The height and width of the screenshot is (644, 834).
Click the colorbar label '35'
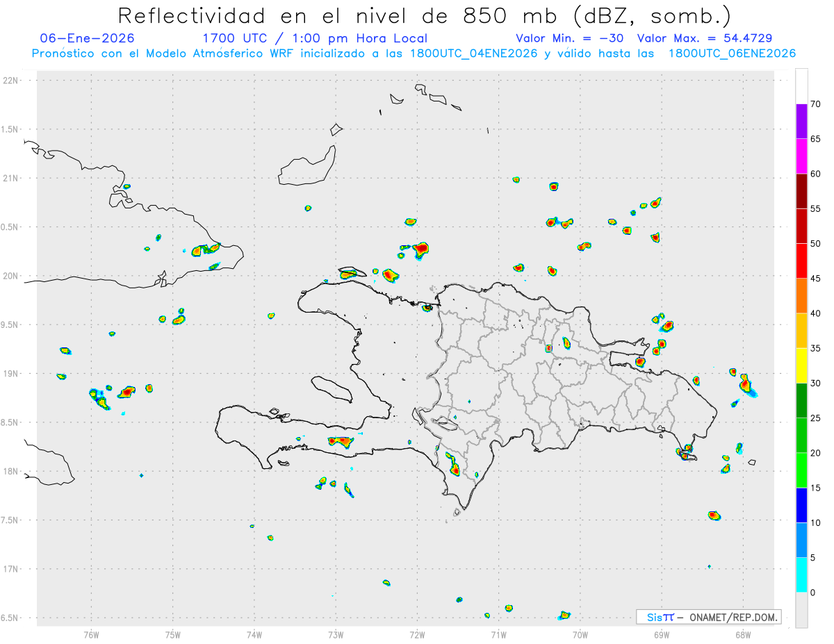pos(815,348)
